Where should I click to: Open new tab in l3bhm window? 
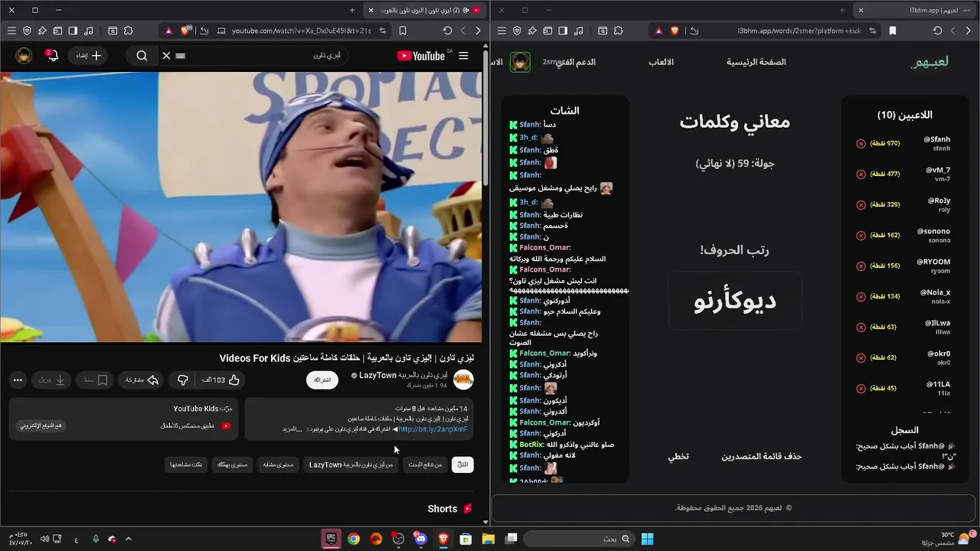842,10
